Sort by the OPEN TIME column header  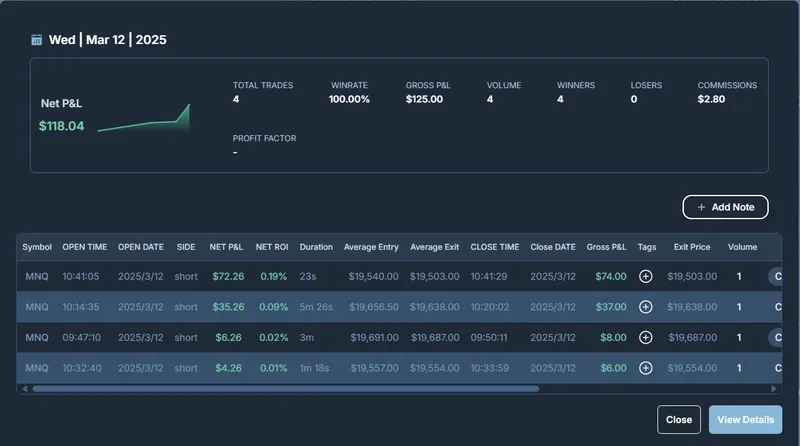click(85, 247)
